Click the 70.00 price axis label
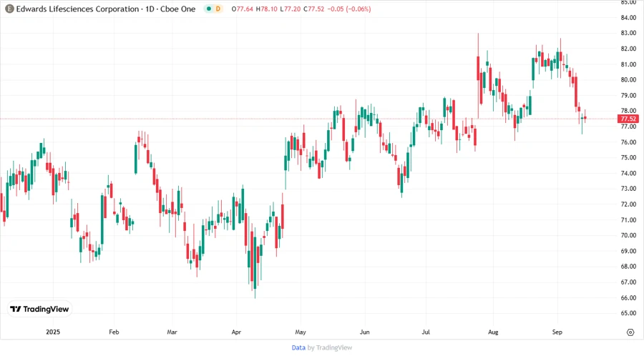Screen dimensions: 644x356 [x=628, y=235]
